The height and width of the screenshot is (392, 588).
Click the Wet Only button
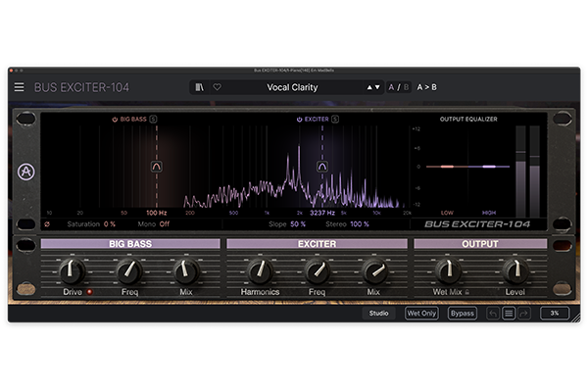point(421,314)
